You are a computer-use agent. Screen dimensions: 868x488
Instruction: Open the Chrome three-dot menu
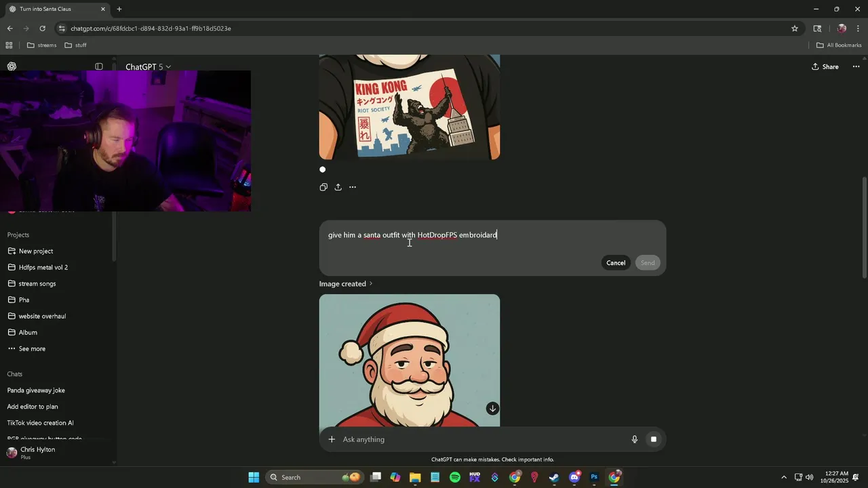pos(859,28)
